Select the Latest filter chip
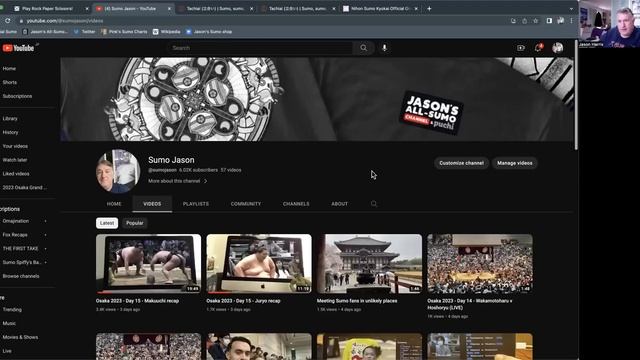 107,223
